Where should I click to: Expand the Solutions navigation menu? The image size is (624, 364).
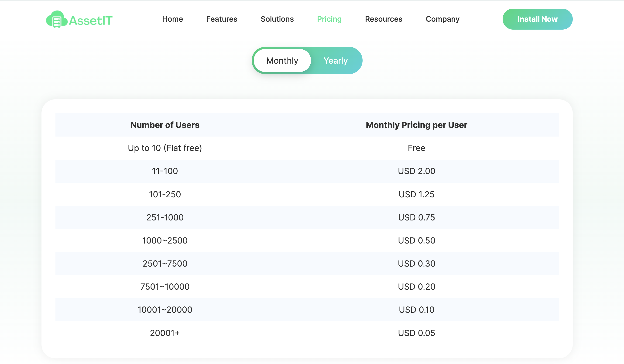click(x=277, y=19)
